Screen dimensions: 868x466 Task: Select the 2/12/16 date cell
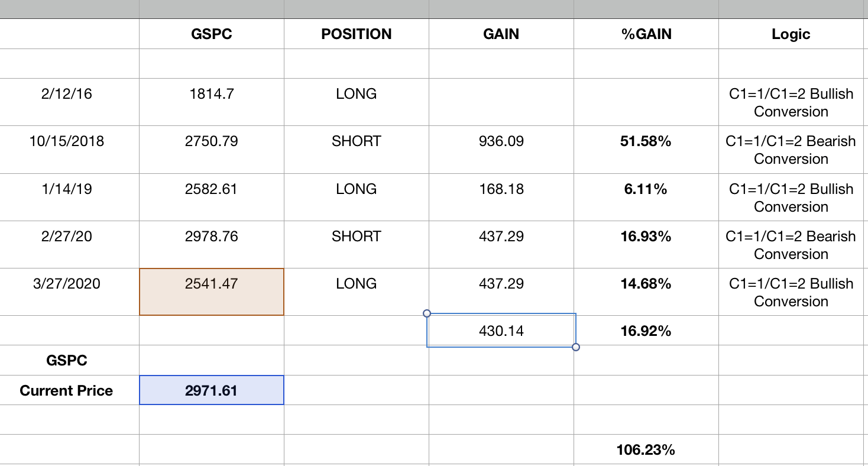(x=67, y=94)
